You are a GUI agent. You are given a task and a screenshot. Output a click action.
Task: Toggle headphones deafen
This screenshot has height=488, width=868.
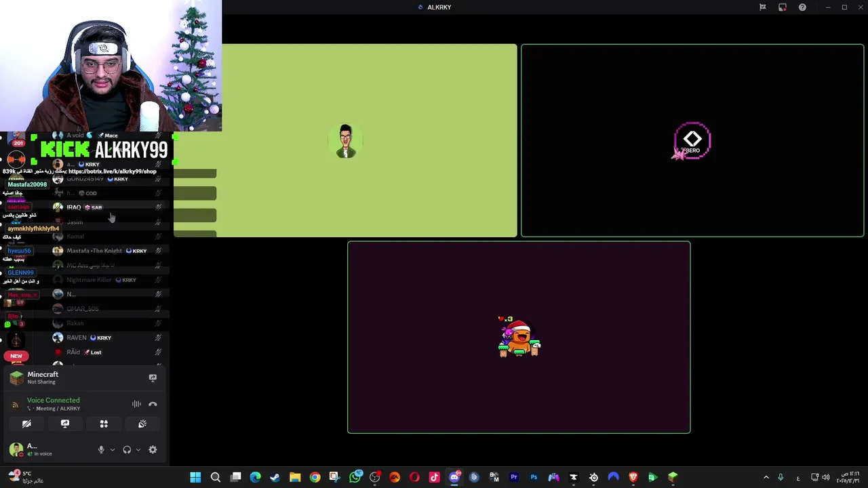click(127, 449)
